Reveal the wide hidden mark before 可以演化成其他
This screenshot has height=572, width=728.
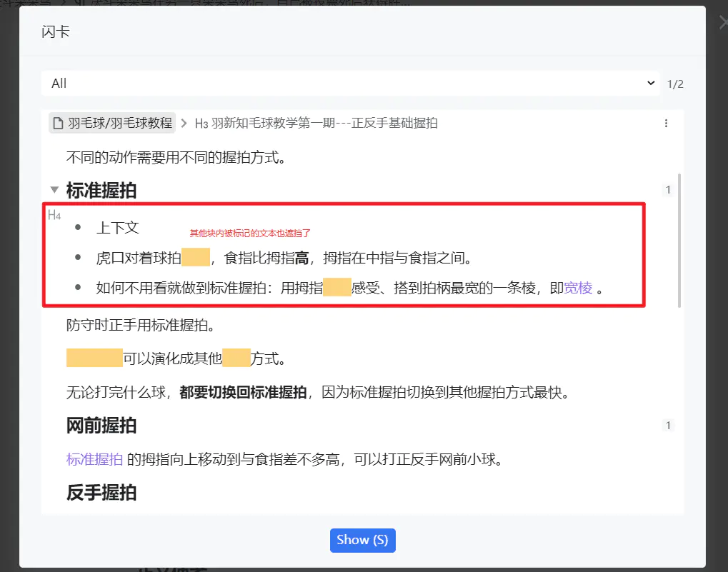[94, 358]
